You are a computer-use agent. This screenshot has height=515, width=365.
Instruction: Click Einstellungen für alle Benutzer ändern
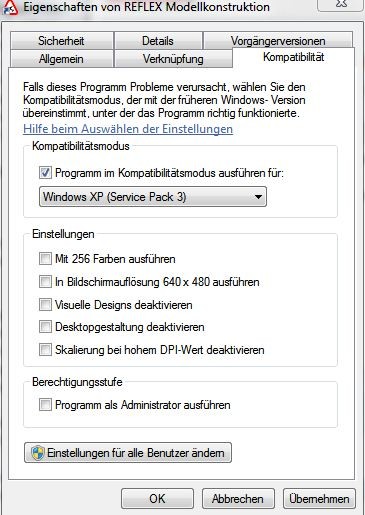point(128,453)
